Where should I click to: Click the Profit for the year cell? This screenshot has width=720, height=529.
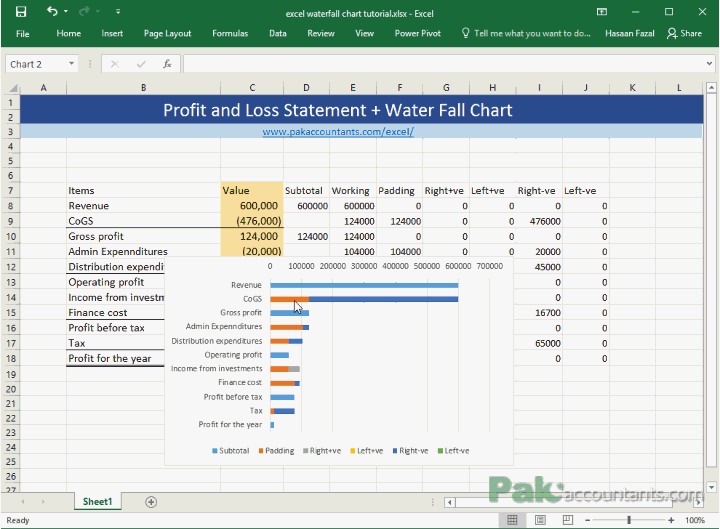point(115,359)
